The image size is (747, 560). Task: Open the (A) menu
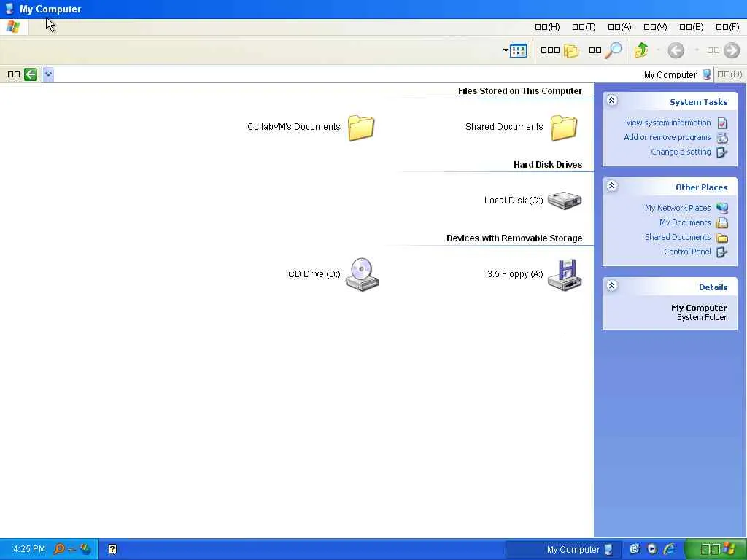coord(619,27)
